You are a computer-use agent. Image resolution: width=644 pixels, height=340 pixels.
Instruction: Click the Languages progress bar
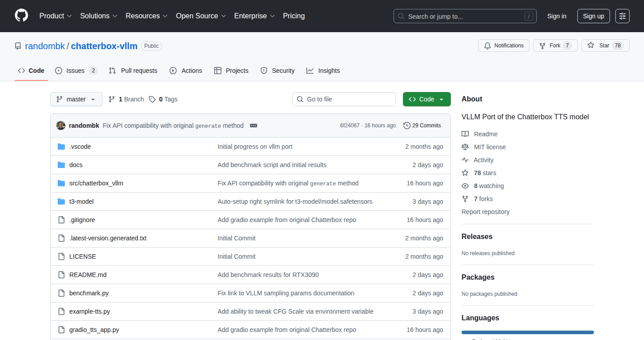[528, 332]
